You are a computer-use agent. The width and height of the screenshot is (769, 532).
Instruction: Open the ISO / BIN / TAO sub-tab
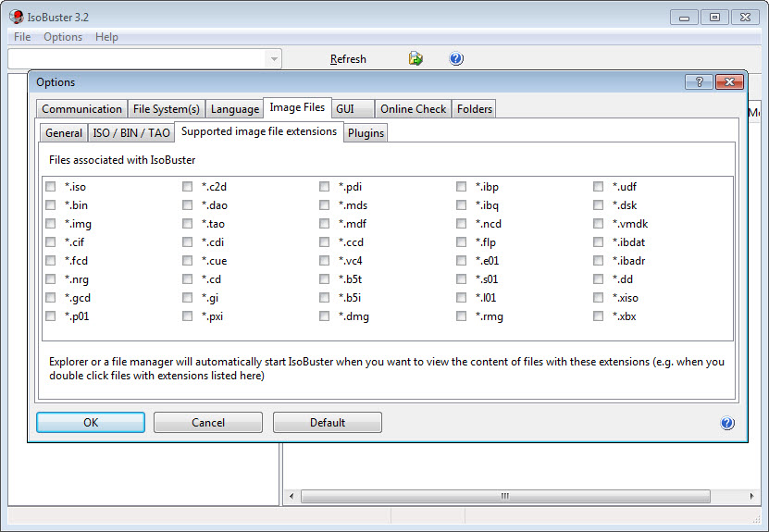coord(131,133)
